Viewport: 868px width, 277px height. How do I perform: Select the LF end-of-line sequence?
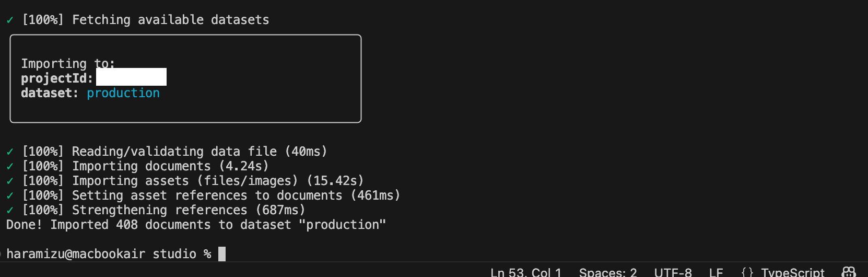coord(716,272)
